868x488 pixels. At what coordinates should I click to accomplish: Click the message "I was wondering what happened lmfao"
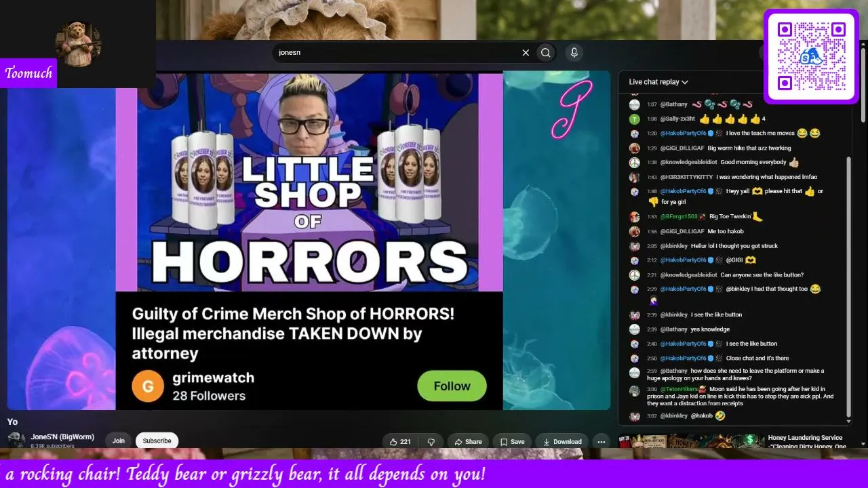point(767,178)
